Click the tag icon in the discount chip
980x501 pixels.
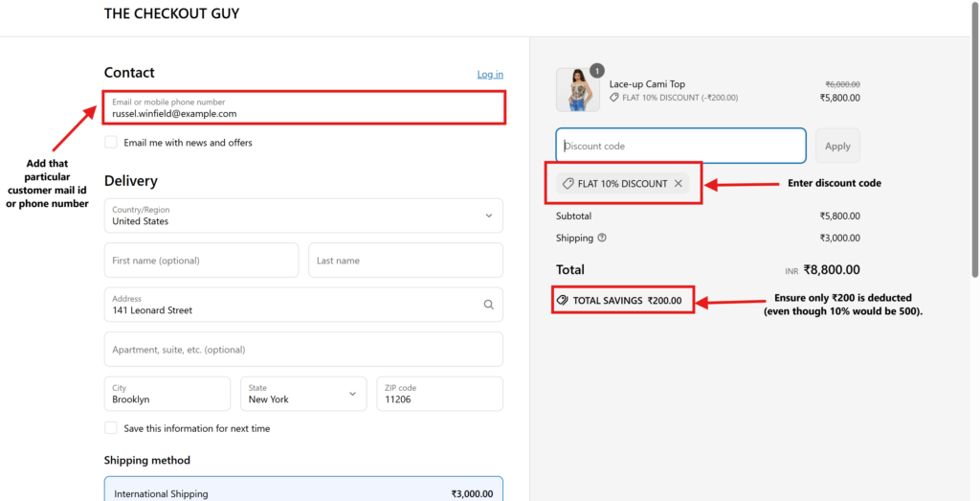click(568, 184)
